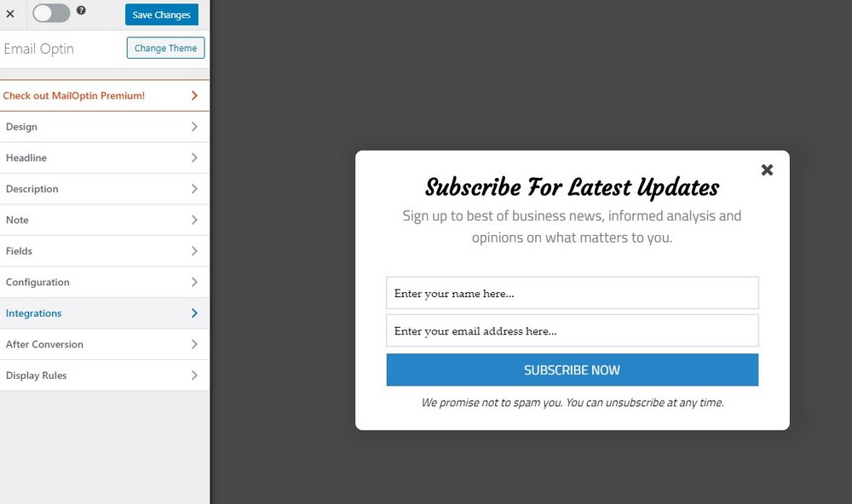Viewport: 852px width, 504px height.
Task: Close the customizer with the X icon
Action: (10, 14)
